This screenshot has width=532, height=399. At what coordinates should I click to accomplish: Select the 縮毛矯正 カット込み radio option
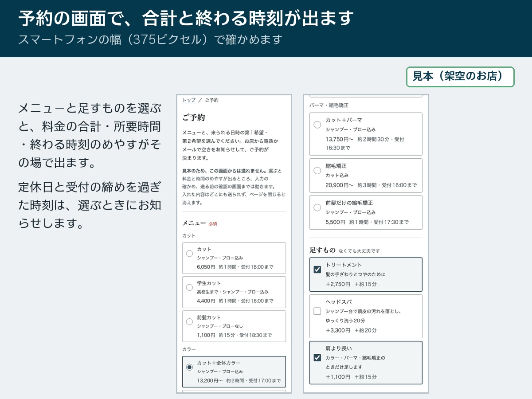[x=317, y=170]
